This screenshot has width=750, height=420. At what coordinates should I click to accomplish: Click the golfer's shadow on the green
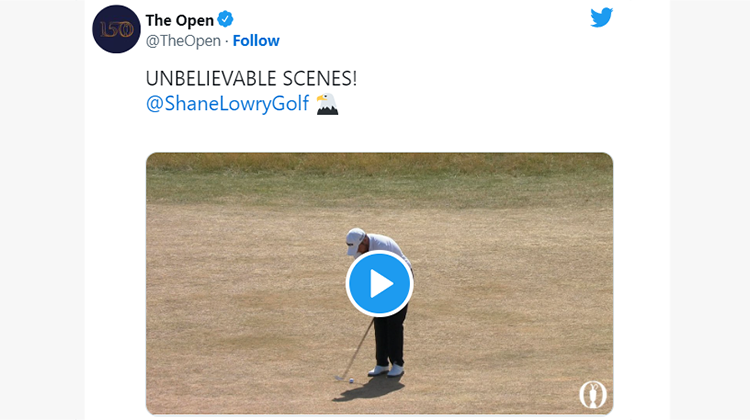click(368, 390)
